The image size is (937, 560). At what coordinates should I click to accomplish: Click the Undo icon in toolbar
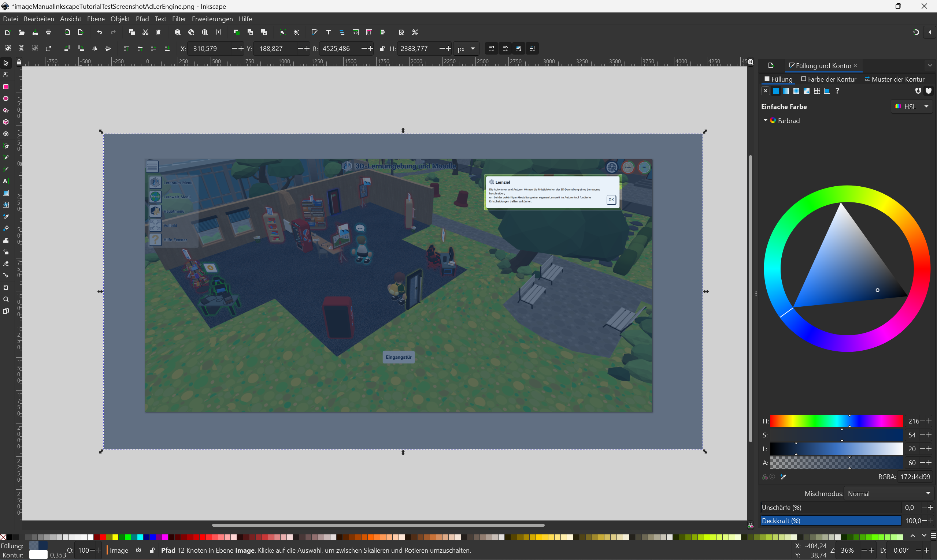pyautogui.click(x=99, y=33)
